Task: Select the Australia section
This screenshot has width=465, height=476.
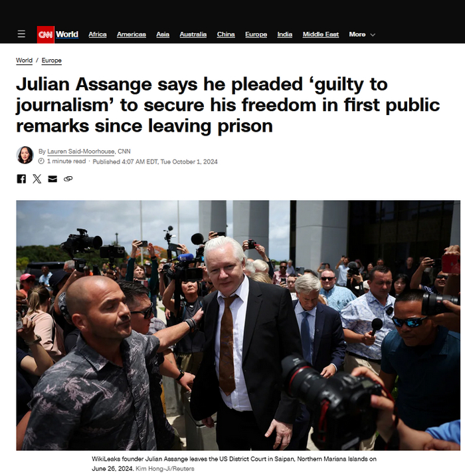Action: [193, 35]
